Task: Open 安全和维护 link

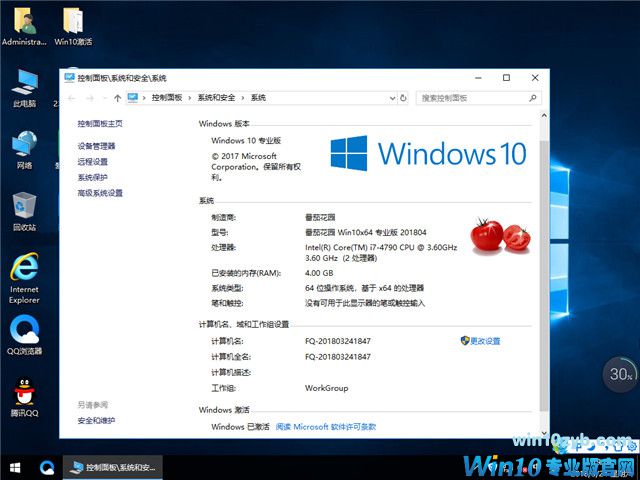Action: pyautogui.click(x=96, y=420)
